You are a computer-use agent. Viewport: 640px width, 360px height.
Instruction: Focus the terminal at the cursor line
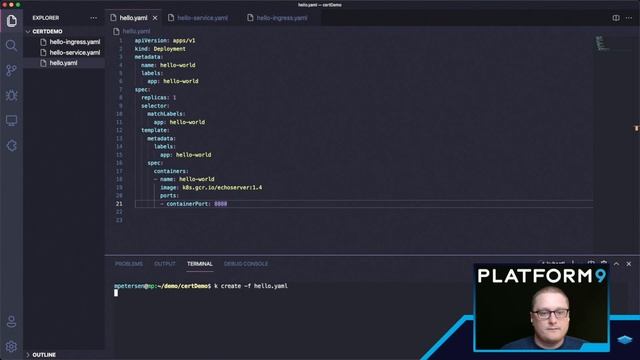(x=116, y=293)
